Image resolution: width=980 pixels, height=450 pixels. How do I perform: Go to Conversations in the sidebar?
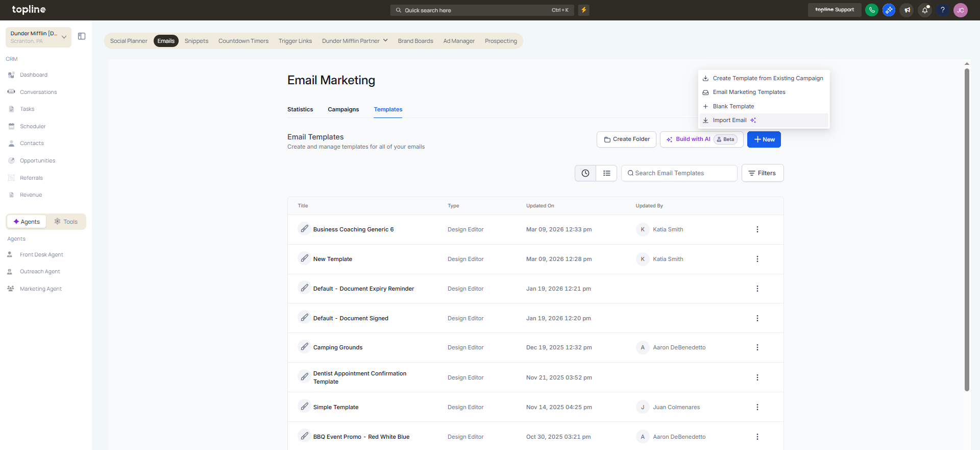click(x=38, y=92)
